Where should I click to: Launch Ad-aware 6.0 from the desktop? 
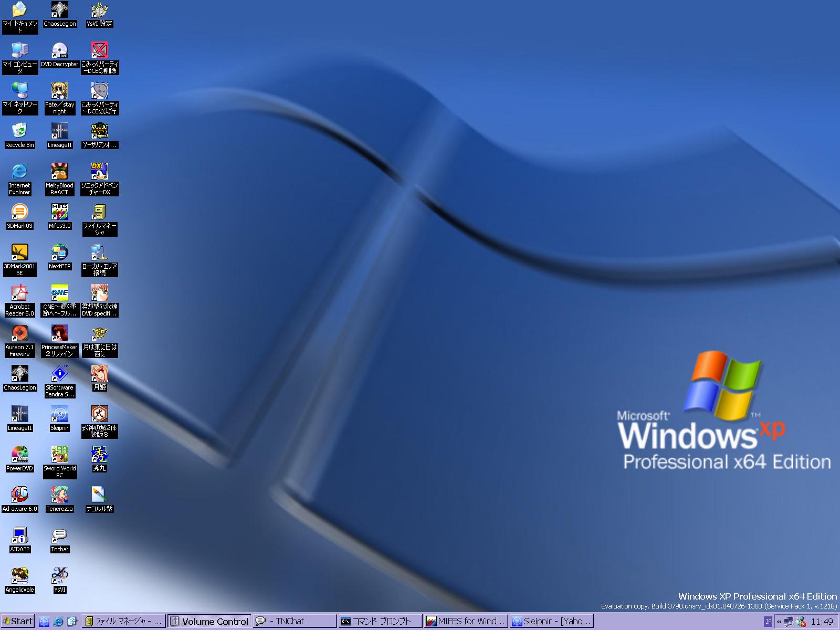click(x=19, y=495)
